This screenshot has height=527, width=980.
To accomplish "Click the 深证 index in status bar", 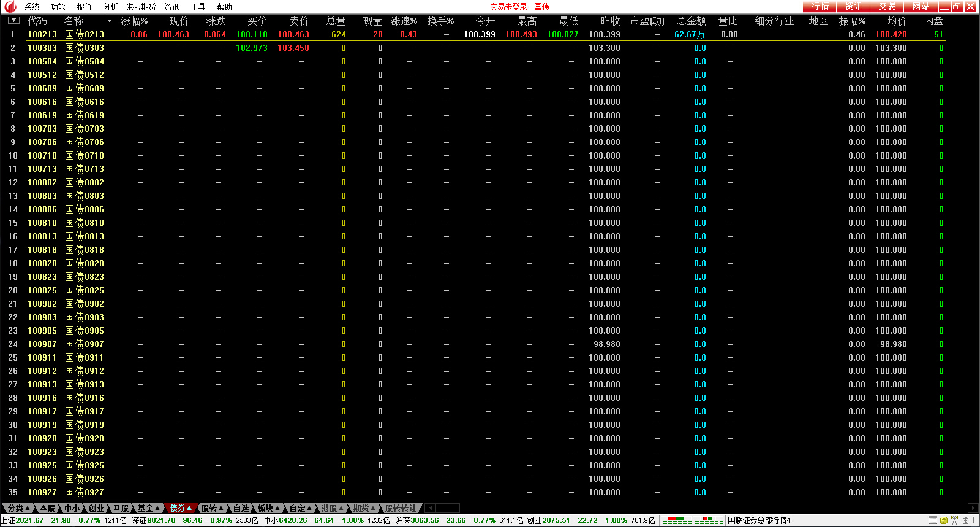I will pos(195,520).
